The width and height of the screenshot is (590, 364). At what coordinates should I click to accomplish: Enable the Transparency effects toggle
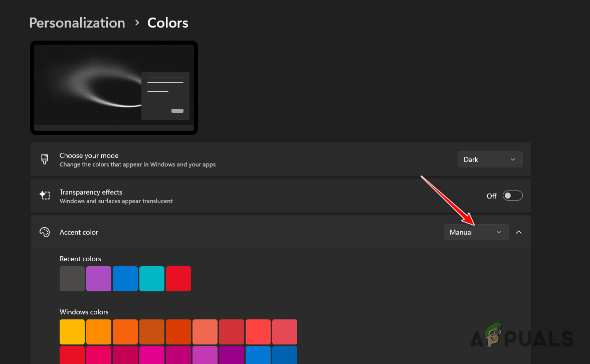tap(512, 196)
